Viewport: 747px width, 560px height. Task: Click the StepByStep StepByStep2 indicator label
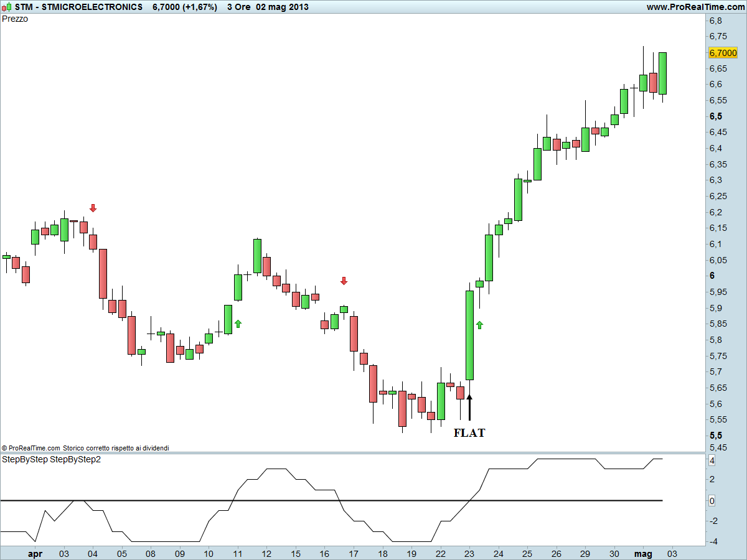pos(52,460)
